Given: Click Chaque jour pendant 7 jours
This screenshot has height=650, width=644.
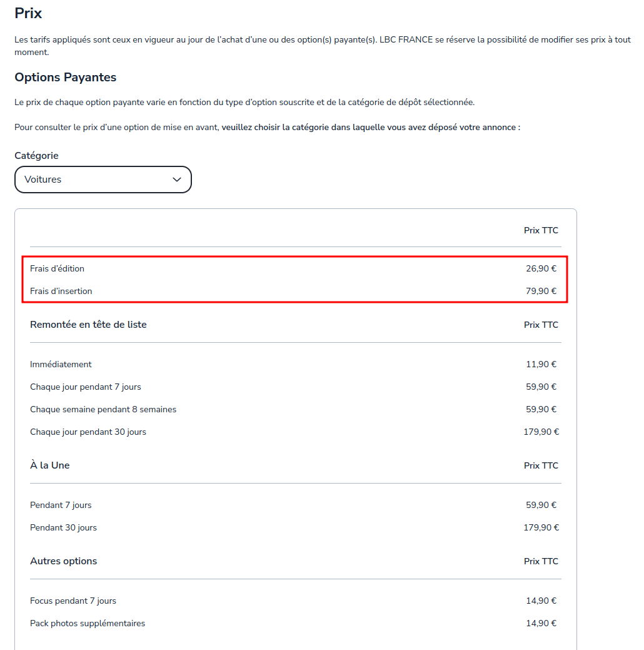Looking at the screenshot, I should click(x=86, y=387).
